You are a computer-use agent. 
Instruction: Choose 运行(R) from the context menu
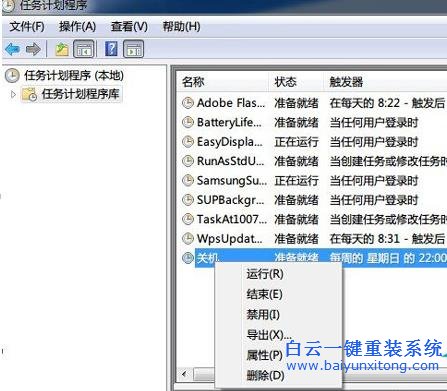tap(265, 274)
